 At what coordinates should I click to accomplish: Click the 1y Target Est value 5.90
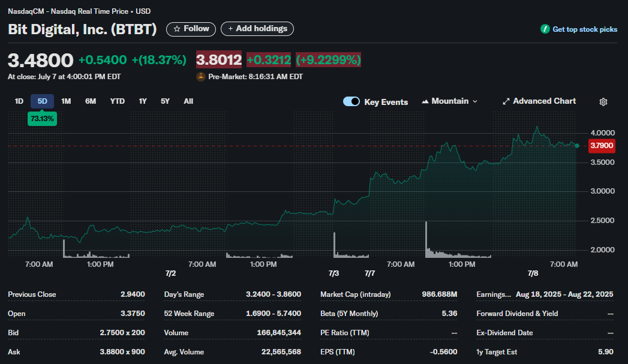click(x=606, y=352)
